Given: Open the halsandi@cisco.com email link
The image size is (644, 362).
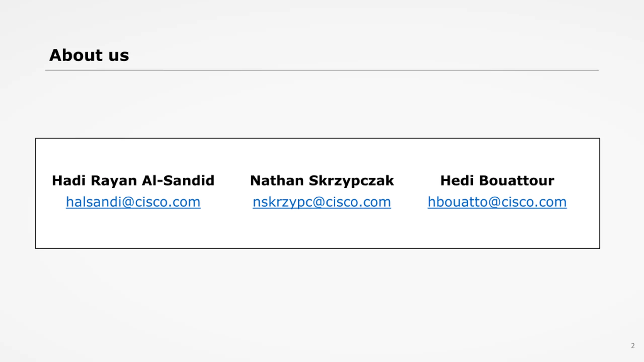Looking at the screenshot, I should pos(133,202).
